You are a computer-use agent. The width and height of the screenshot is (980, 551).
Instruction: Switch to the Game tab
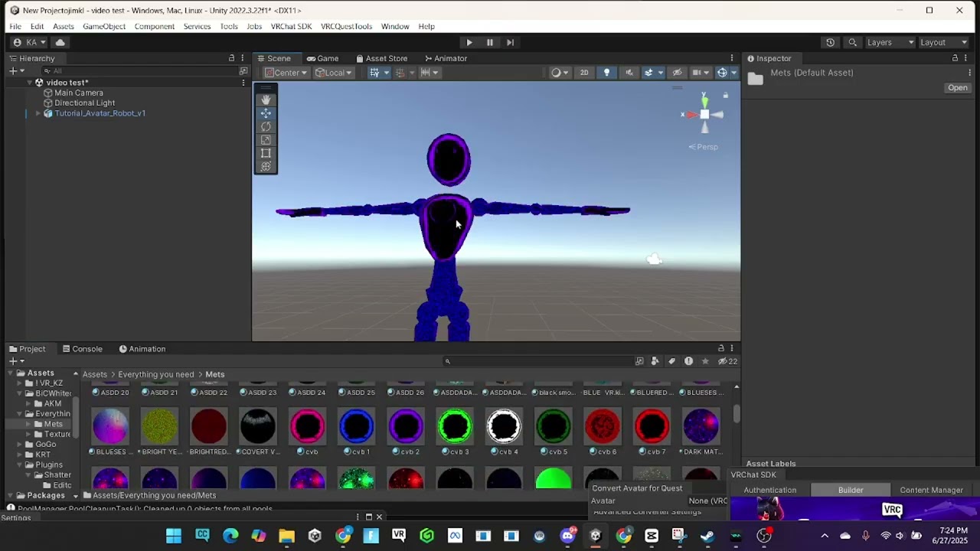[322, 58]
